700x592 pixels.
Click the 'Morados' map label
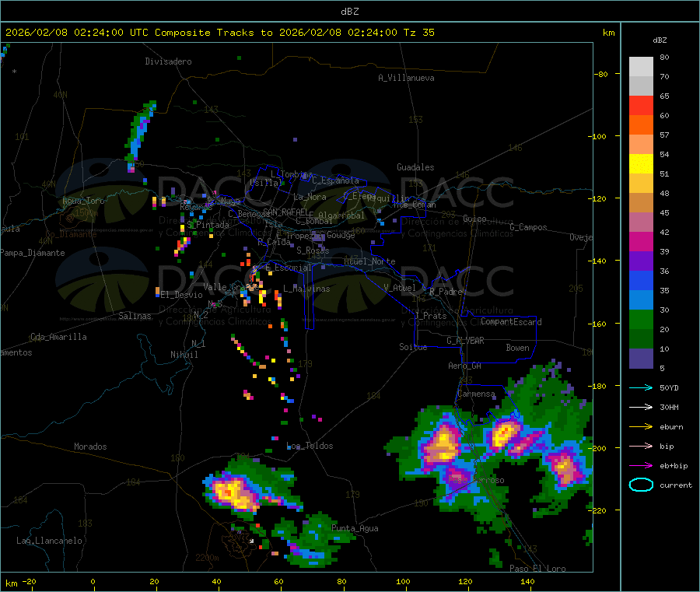click(90, 447)
